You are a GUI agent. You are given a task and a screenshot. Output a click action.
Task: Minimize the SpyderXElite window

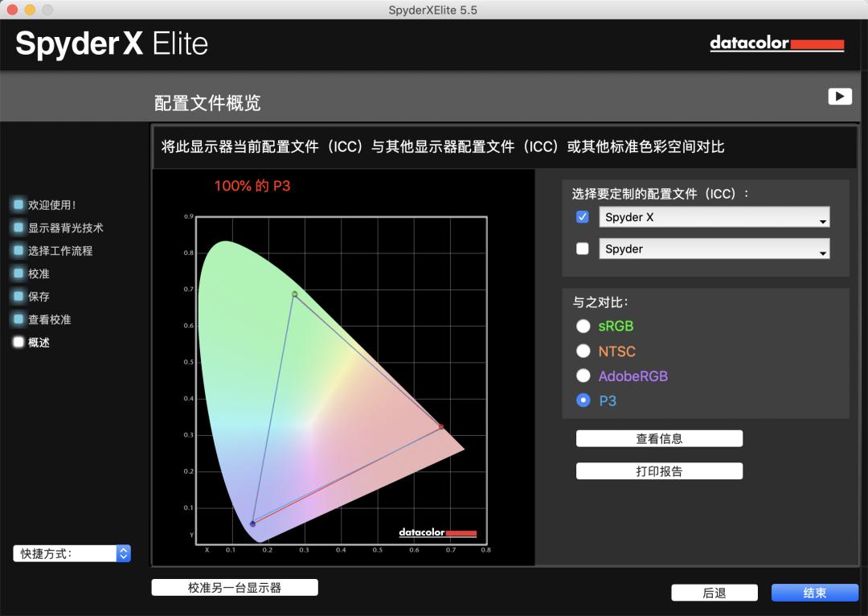[x=30, y=10]
